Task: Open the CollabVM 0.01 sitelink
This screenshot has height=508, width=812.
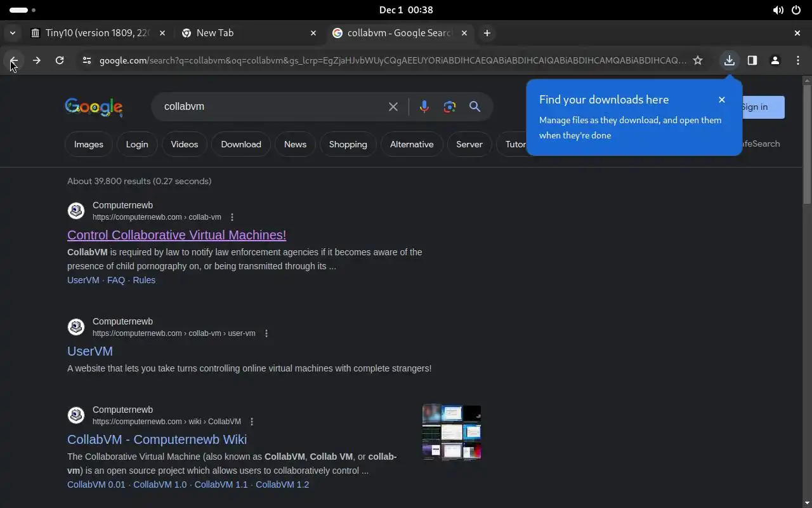Action: [x=96, y=485]
